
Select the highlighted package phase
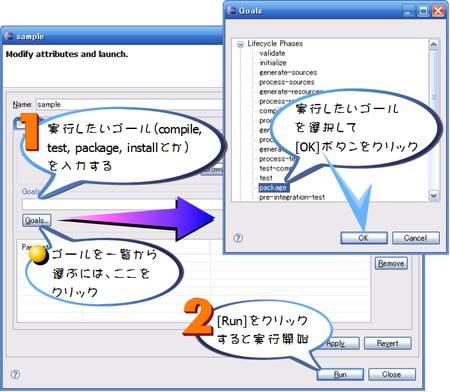273,188
